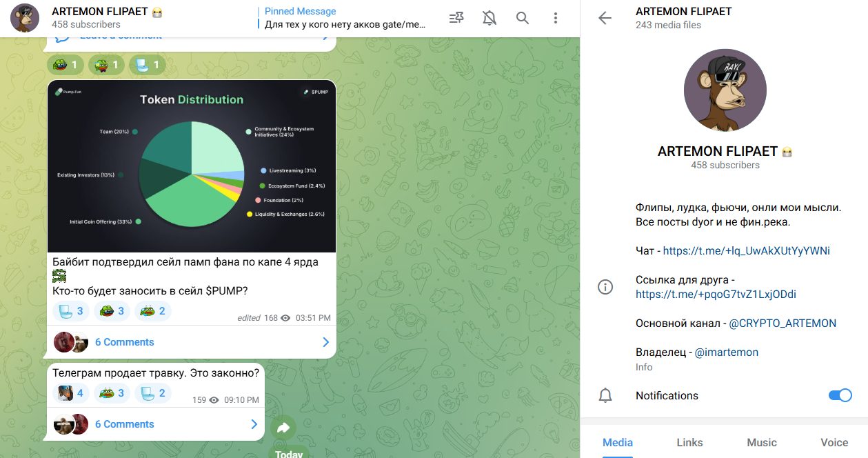Switch to the Voice tab
868x458 pixels.
(834, 442)
